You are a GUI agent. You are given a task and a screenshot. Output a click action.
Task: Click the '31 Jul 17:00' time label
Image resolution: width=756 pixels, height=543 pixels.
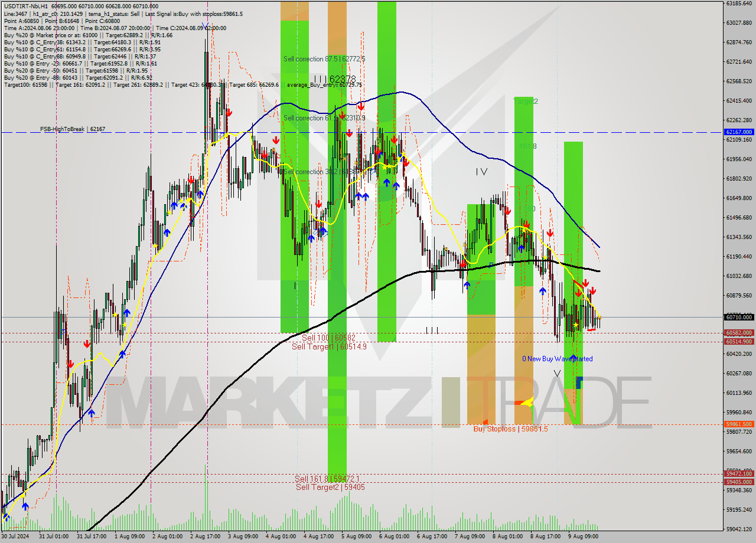click(x=92, y=537)
